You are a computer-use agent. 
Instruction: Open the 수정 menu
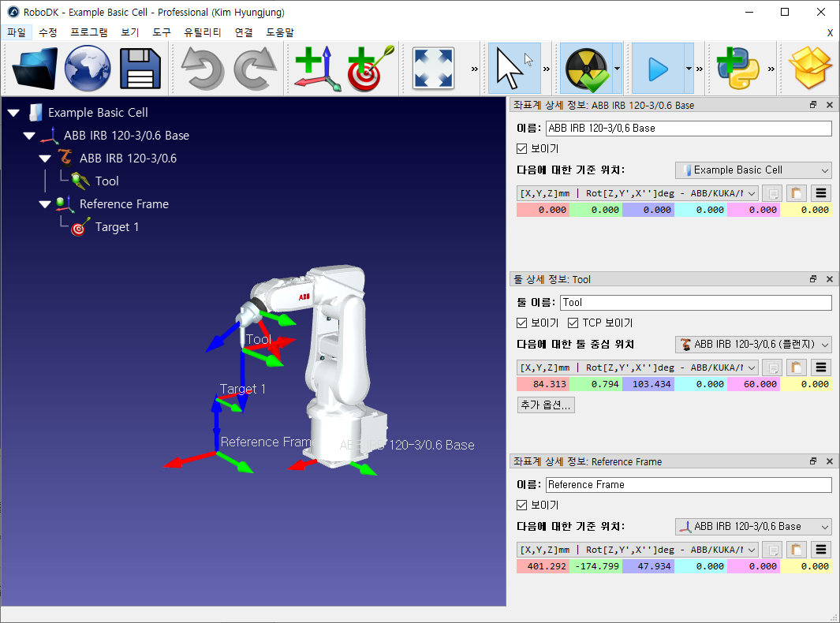pyautogui.click(x=47, y=32)
